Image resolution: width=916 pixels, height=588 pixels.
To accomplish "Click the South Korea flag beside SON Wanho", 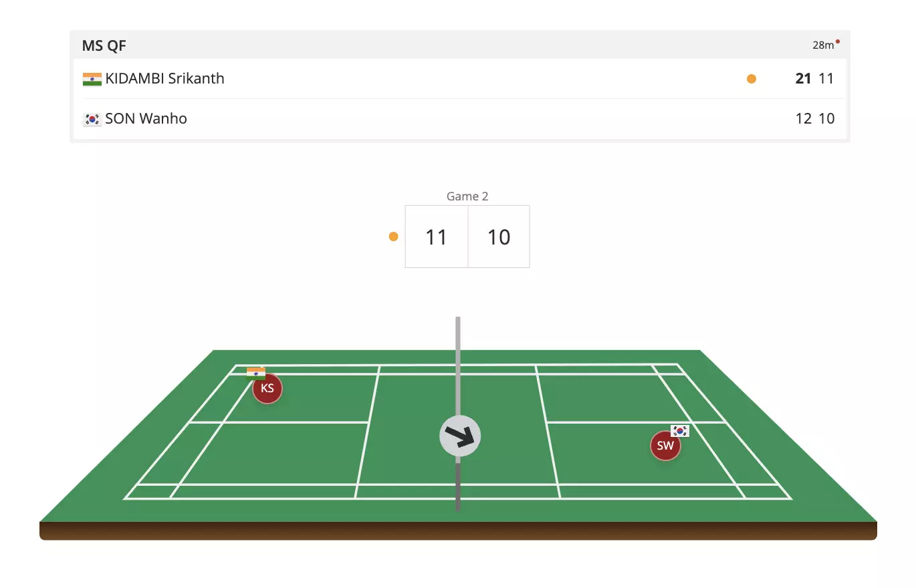I will pyautogui.click(x=92, y=120).
